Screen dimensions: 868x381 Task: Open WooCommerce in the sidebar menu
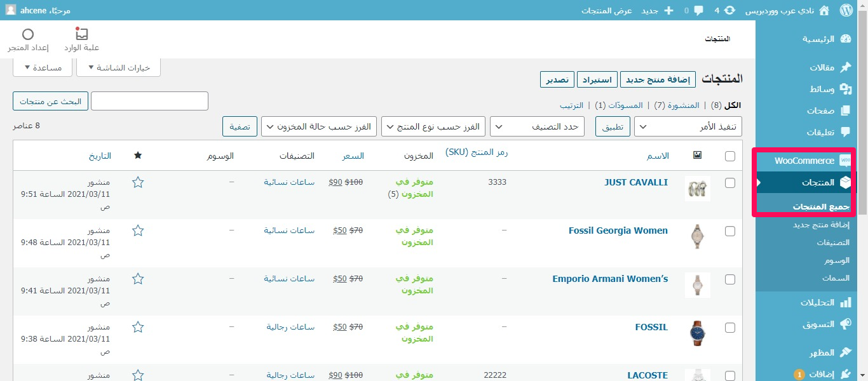[804, 161]
